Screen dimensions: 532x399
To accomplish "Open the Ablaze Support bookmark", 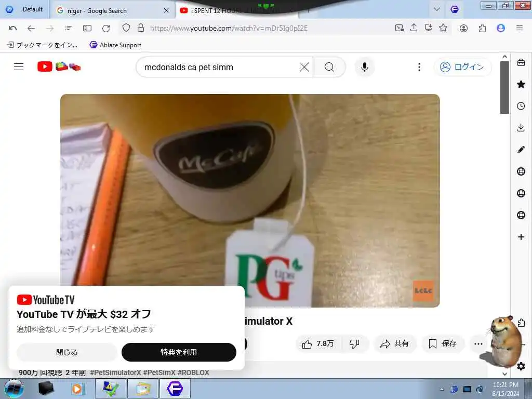I will (x=115, y=45).
